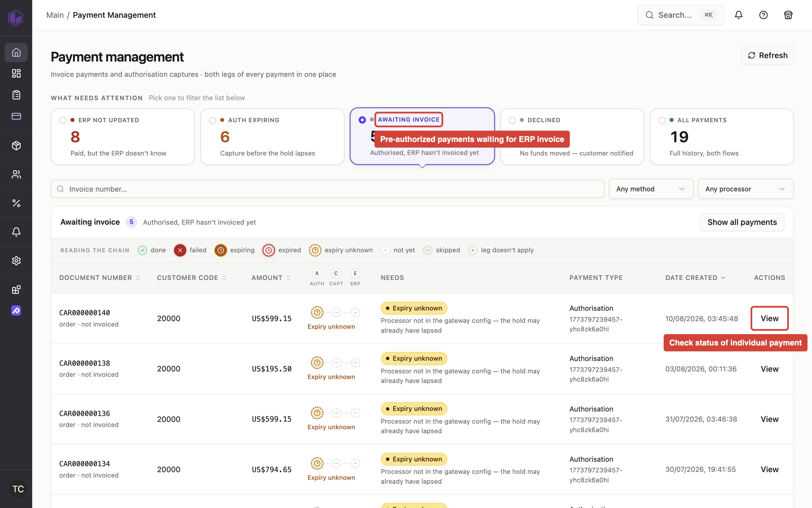
Task: Click the green done legend icon
Action: pyautogui.click(x=142, y=250)
